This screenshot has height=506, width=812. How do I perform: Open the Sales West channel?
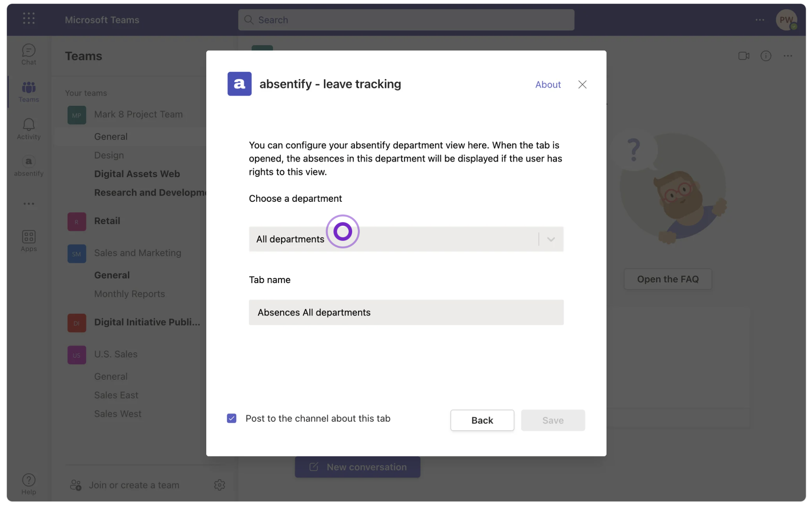click(118, 414)
